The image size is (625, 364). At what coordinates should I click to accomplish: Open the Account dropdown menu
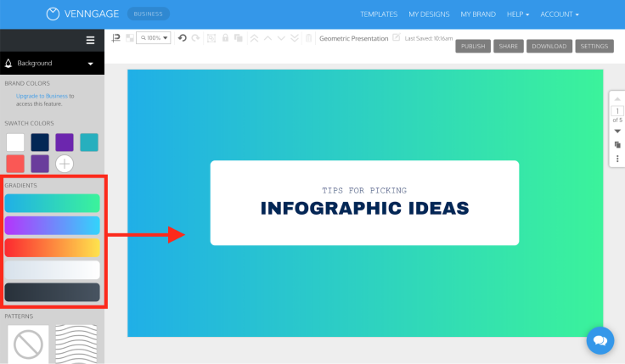(560, 14)
